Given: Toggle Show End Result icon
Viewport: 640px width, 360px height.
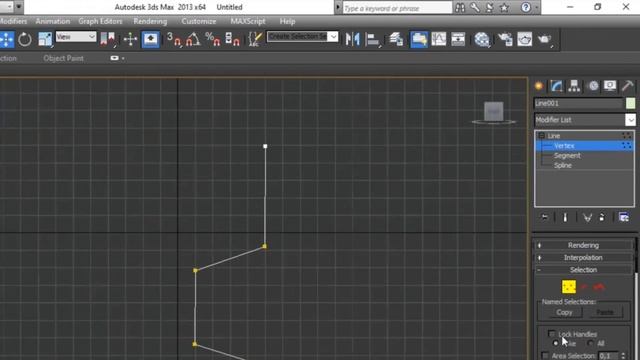Looking at the screenshot, I should point(565,218).
